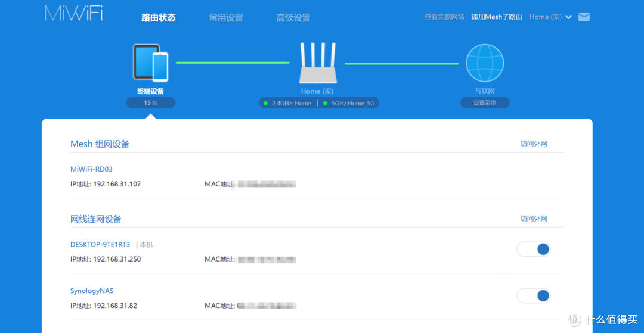This screenshot has height=333, width=644.
Task: Open the mail envelope icon
Action: pyautogui.click(x=584, y=17)
